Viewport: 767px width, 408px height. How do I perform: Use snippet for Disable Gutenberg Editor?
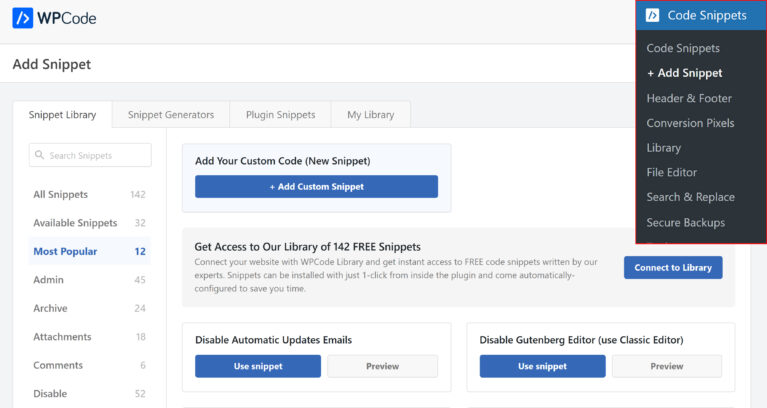click(542, 366)
